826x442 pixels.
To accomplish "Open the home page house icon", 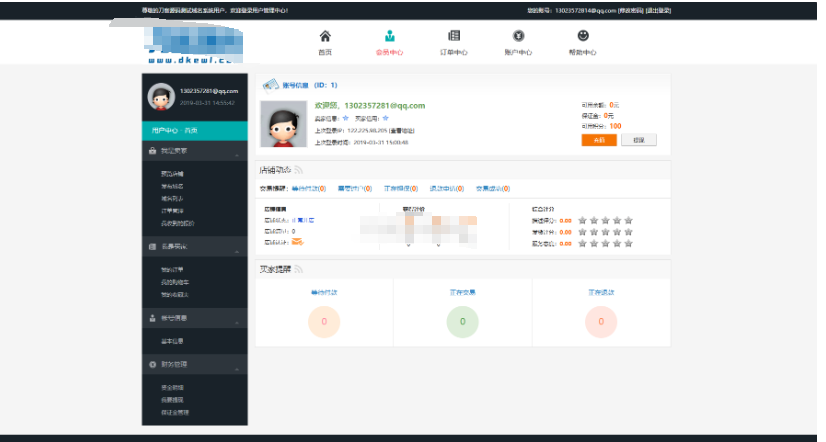I will tap(325, 36).
